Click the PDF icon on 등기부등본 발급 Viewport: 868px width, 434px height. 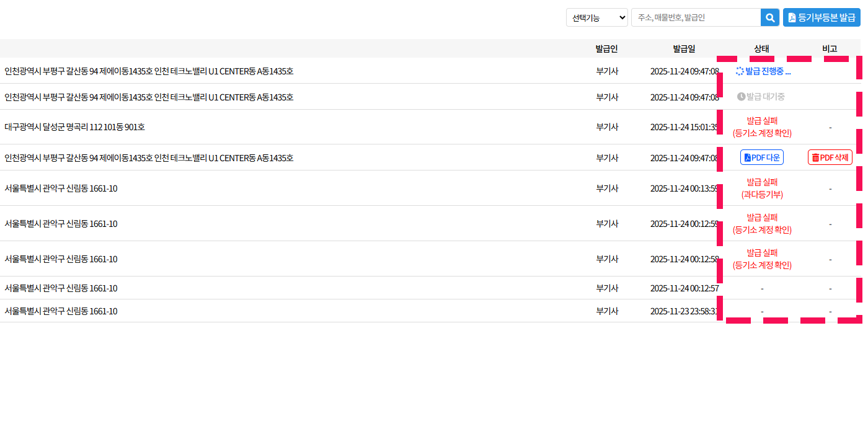[x=792, y=18]
